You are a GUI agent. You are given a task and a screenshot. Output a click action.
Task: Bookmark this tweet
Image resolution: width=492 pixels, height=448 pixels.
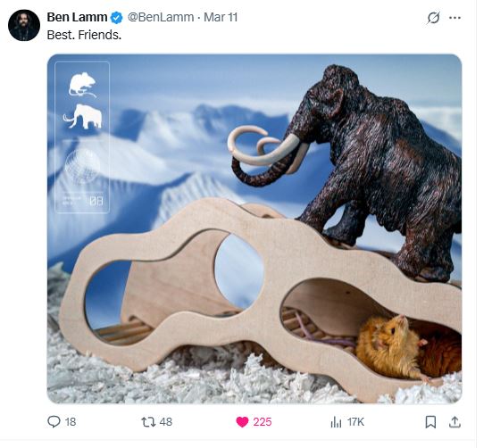click(430, 422)
